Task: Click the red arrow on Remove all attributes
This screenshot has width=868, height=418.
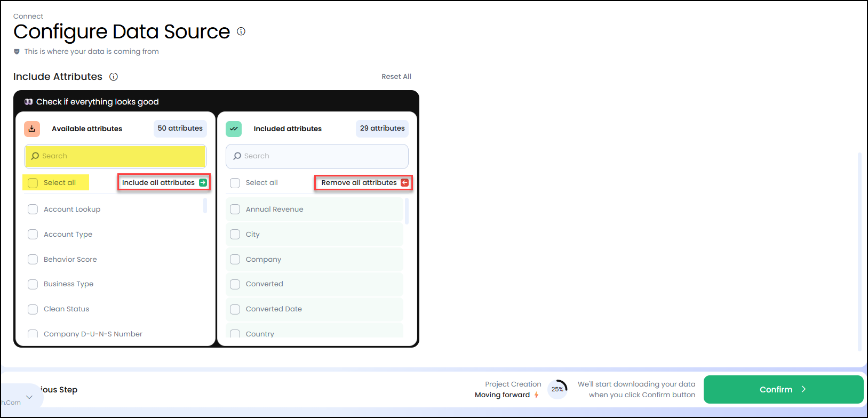Action: pyautogui.click(x=404, y=182)
